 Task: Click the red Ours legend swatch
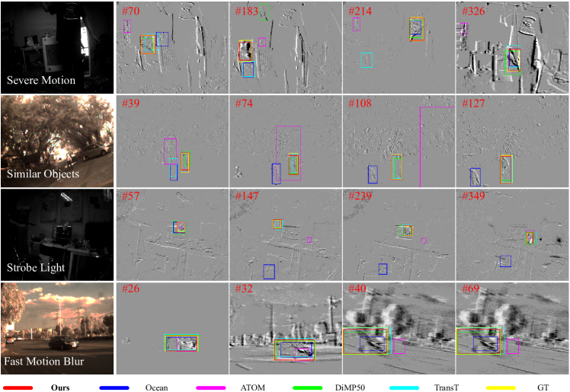point(18,388)
